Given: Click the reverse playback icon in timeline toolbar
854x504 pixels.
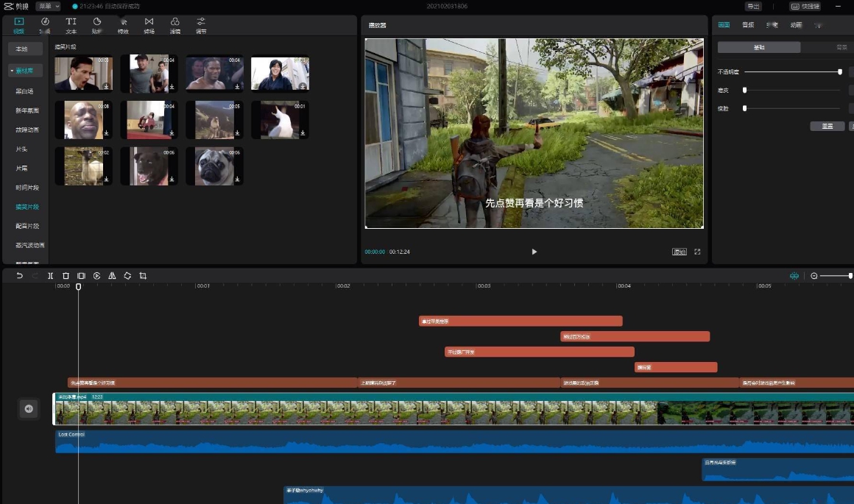Looking at the screenshot, I should point(97,276).
